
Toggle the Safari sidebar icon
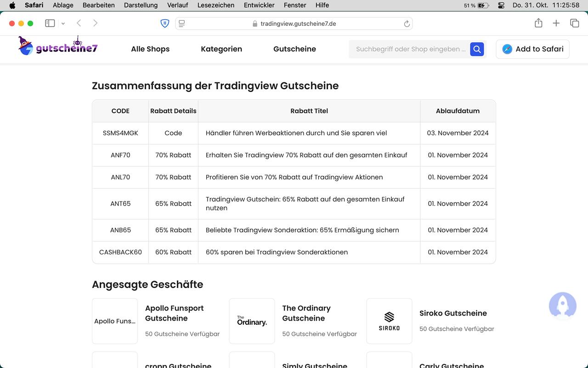pyautogui.click(x=50, y=23)
